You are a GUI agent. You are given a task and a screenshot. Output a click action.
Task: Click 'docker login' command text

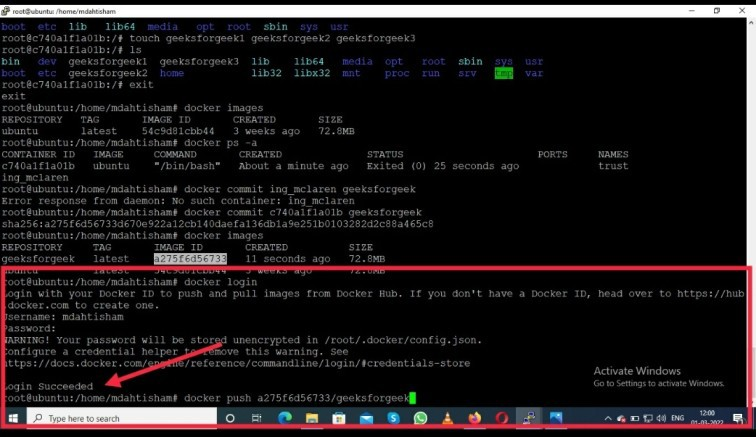220,282
